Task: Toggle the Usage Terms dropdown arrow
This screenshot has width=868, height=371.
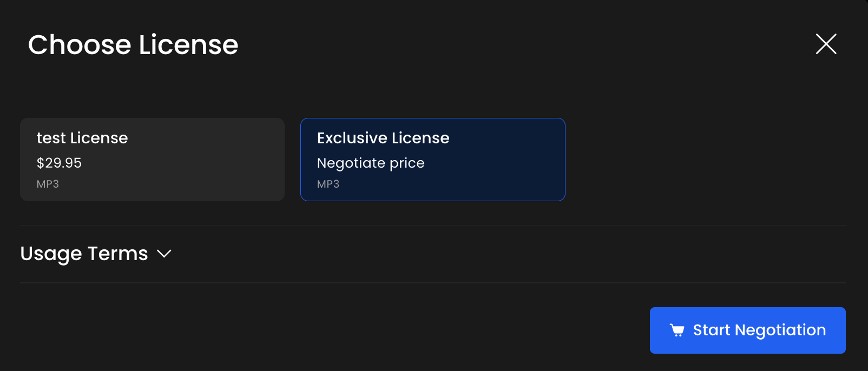Action: pos(164,254)
